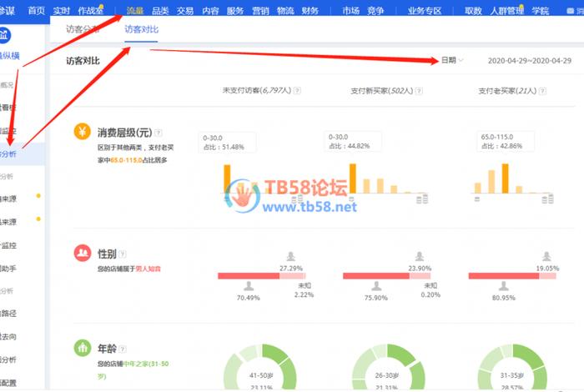Open 竞争 in top navigation
The height and width of the screenshot is (392, 584).
click(x=375, y=10)
